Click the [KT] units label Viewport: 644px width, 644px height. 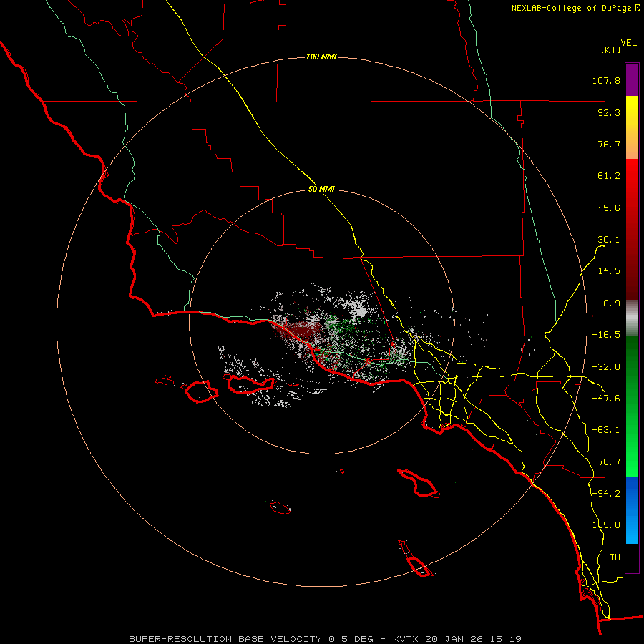610,49
